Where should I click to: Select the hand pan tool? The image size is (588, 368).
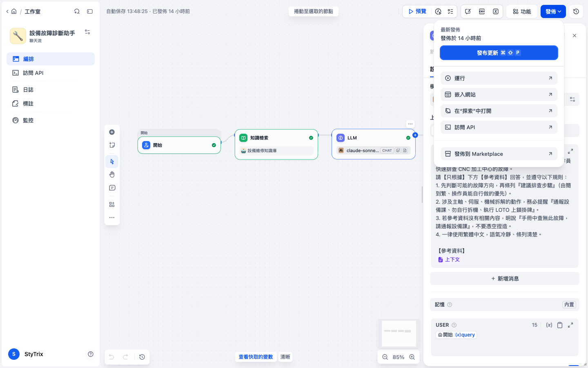click(x=112, y=175)
